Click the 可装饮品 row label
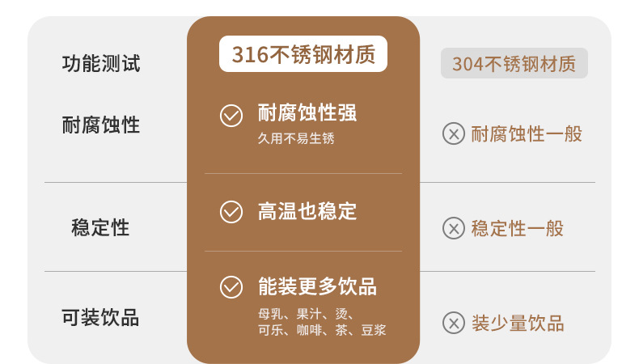Screen dimensions: 639x364 pos(101,317)
